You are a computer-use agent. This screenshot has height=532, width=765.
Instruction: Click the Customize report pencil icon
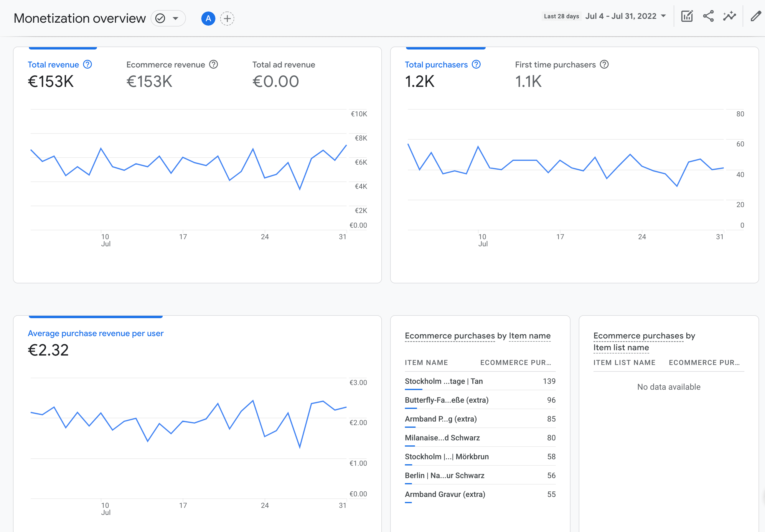pyautogui.click(x=756, y=16)
